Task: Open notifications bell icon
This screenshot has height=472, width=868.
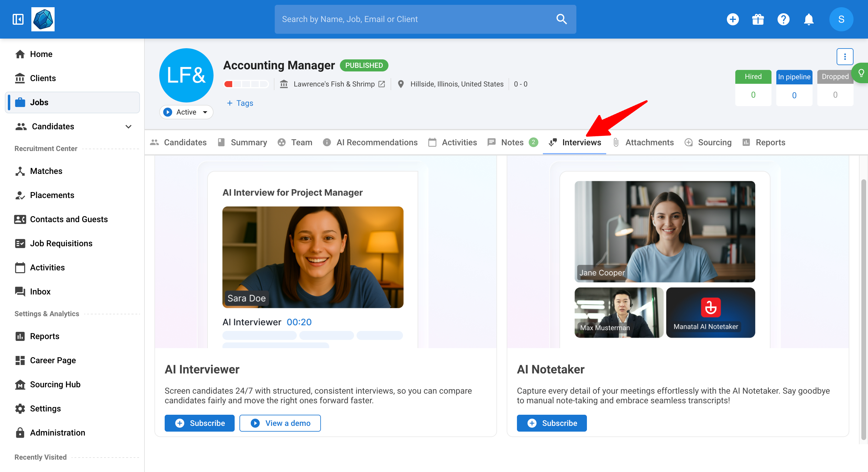Action: (809, 19)
